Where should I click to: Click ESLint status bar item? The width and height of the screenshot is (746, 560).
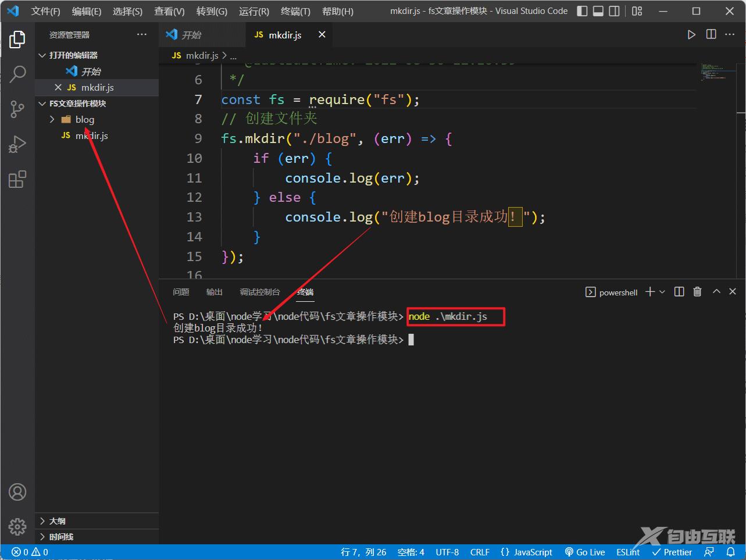pos(628,552)
